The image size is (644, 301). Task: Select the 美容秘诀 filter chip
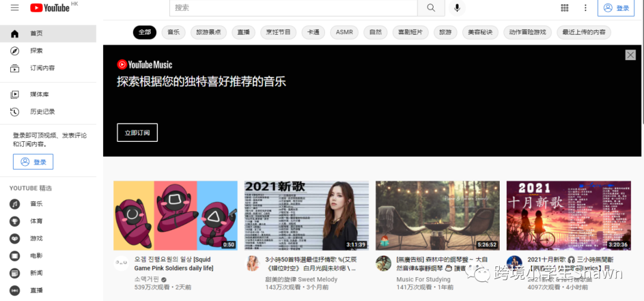coord(480,32)
